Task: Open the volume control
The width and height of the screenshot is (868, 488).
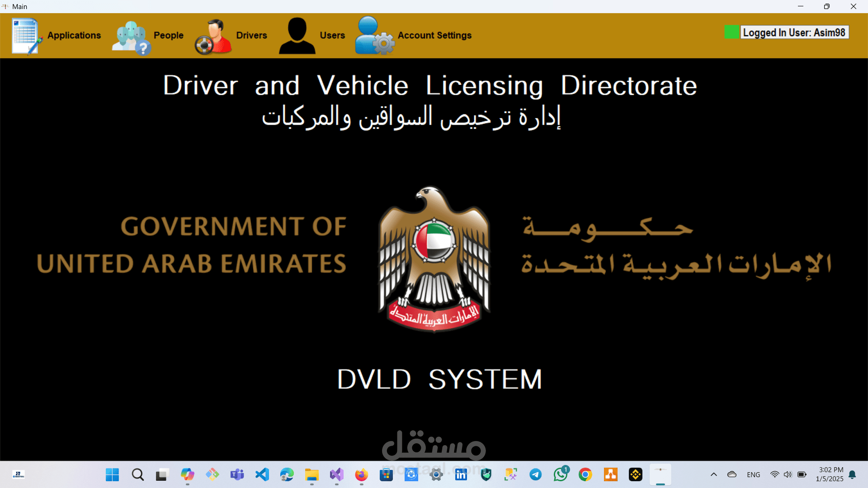Action: pyautogui.click(x=788, y=475)
